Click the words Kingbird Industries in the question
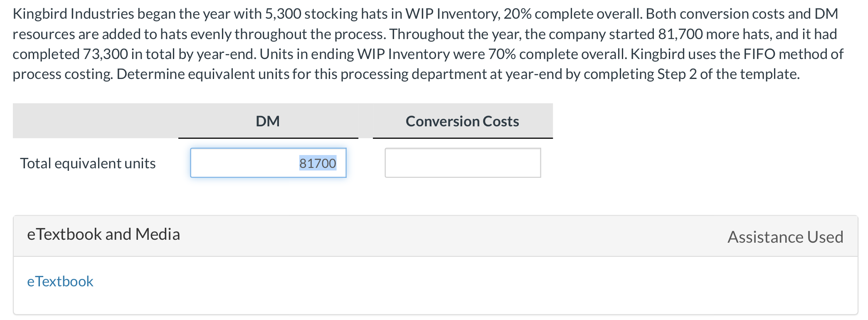The height and width of the screenshot is (320, 868). 73,14
